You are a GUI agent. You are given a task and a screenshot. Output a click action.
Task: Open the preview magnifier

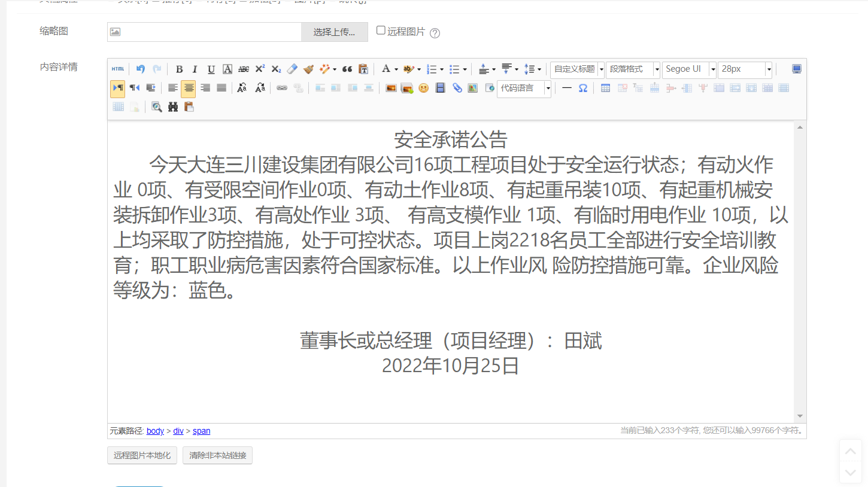[157, 106]
